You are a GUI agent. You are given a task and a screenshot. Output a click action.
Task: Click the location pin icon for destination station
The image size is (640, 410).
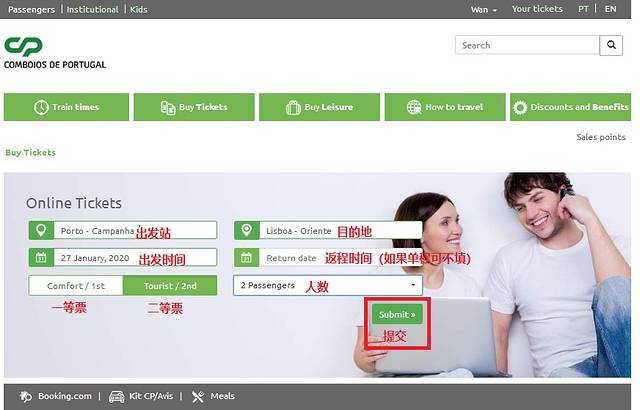[246, 230]
